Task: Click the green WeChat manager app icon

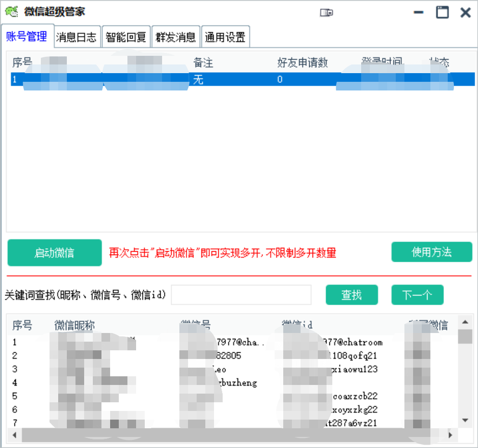Action: tap(12, 12)
